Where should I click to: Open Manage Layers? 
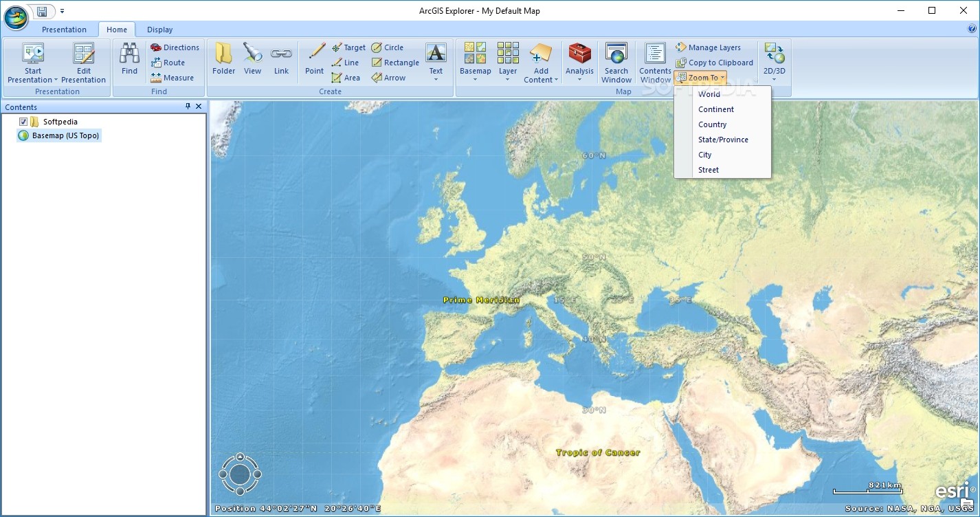tap(708, 47)
